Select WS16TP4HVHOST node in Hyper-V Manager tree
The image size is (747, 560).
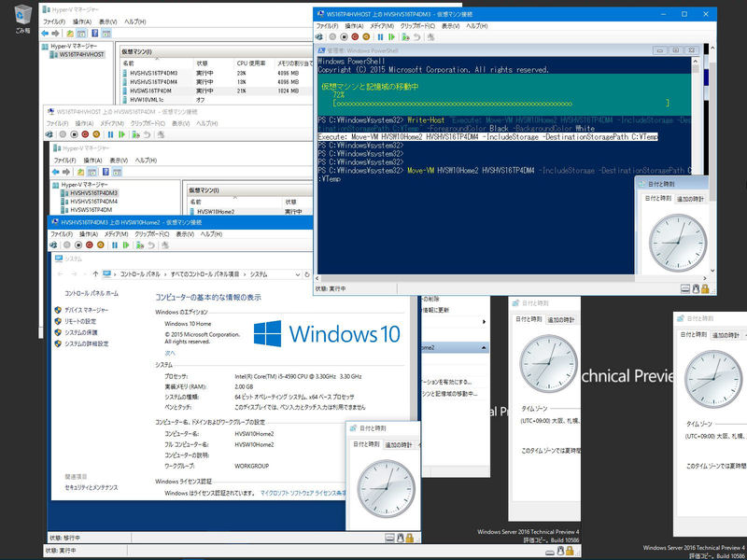[81, 55]
